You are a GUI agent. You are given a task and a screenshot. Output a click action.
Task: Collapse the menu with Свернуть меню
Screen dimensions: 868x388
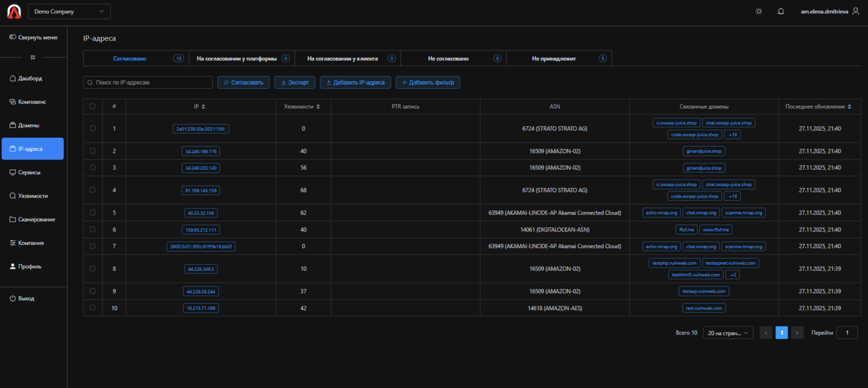click(x=33, y=37)
